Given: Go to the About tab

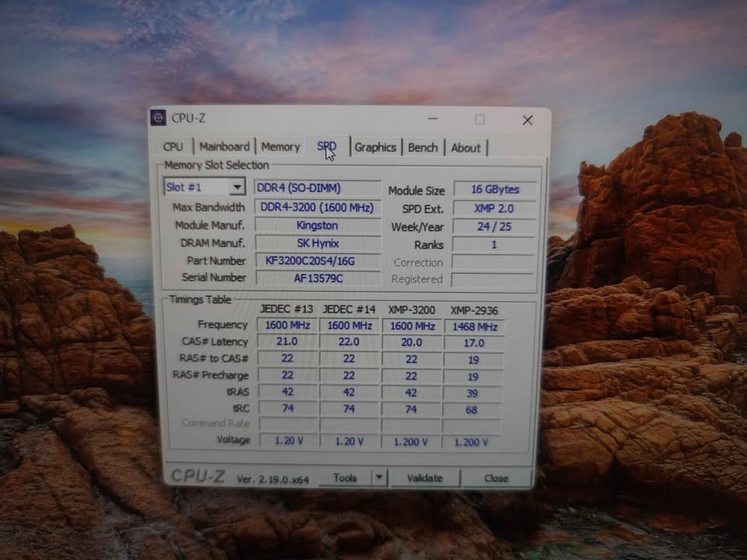Looking at the screenshot, I should point(466,148).
